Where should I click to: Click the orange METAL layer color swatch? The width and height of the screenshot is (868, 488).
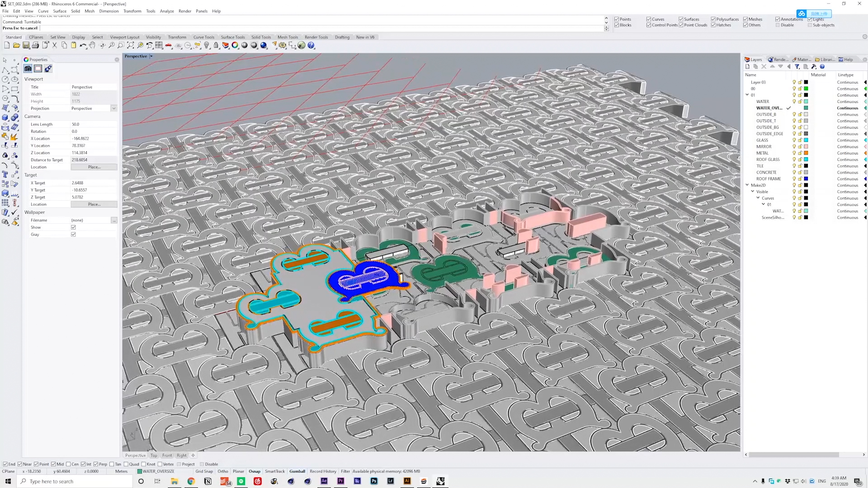(806, 153)
